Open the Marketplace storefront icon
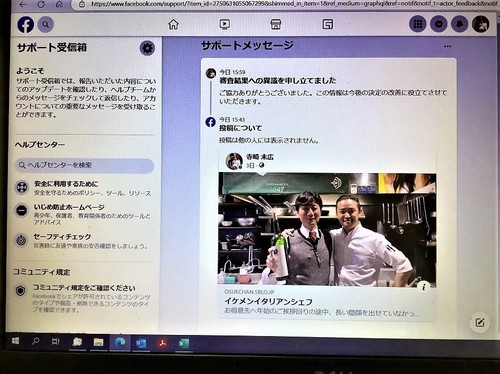Screen dimensions: 500x374 coord(276,24)
